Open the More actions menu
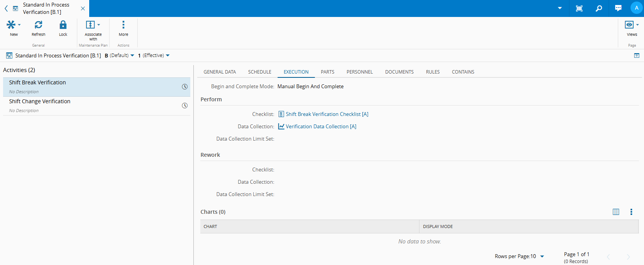The image size is (644, 265). click(123, 25)
